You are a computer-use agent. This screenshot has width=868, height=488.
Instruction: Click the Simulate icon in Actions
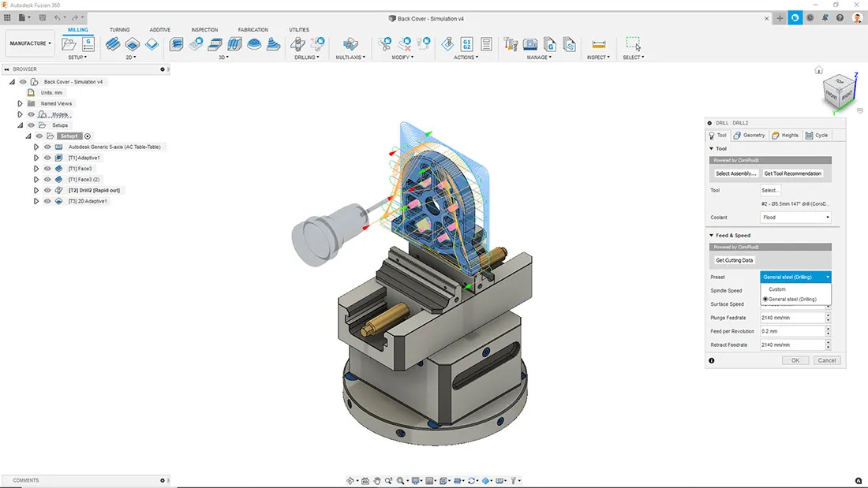click(447, 44)
